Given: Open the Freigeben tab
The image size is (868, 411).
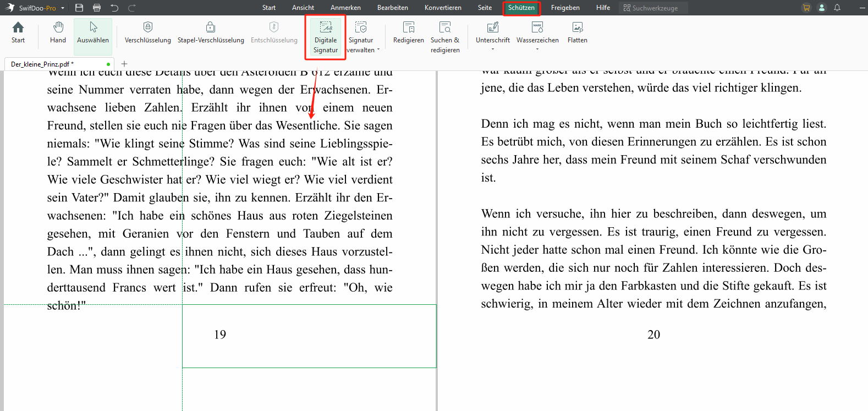Looking at the screenshot, I should point(565,8).
